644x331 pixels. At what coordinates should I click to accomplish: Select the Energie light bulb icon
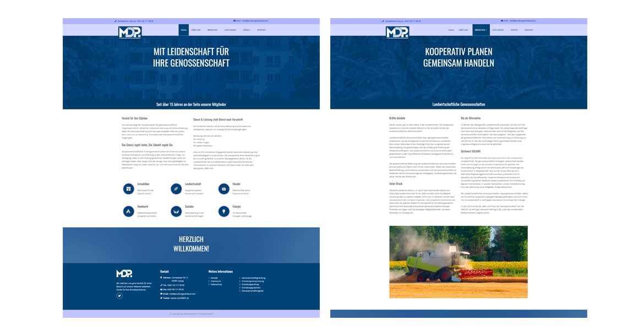point(224,211)
